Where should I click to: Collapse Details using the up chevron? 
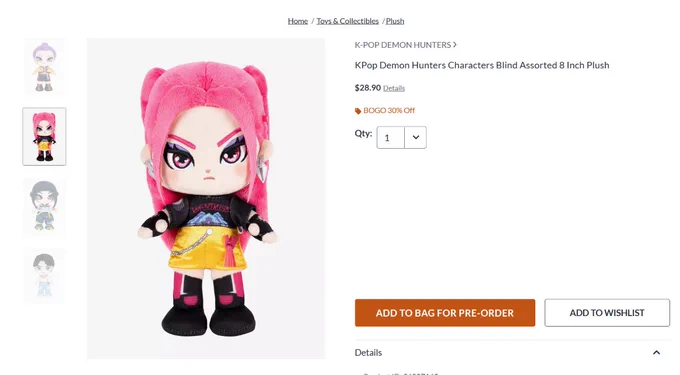click(x=657, y=352)
